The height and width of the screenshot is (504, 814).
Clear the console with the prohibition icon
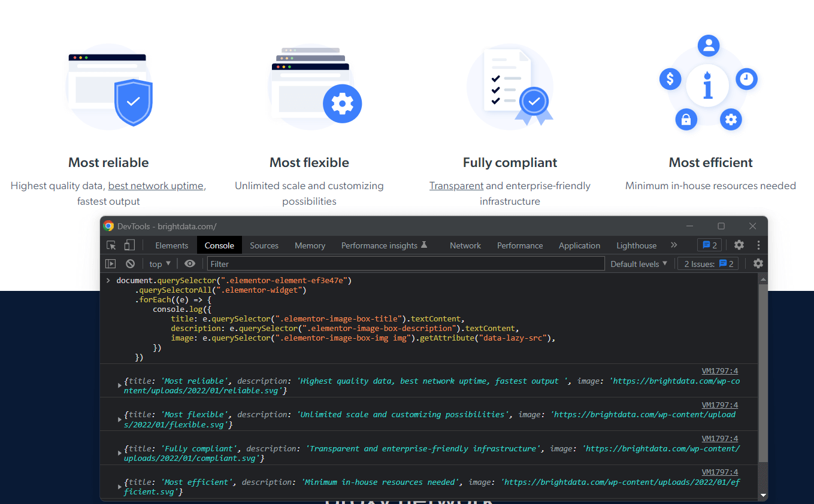(130, 263)
